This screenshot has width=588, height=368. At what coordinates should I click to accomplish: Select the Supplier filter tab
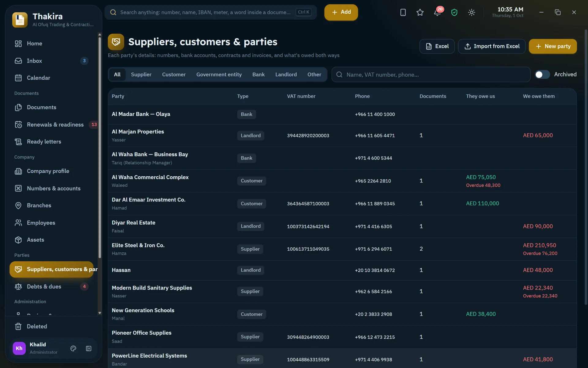pyautogui.click(x=141, y=75)
